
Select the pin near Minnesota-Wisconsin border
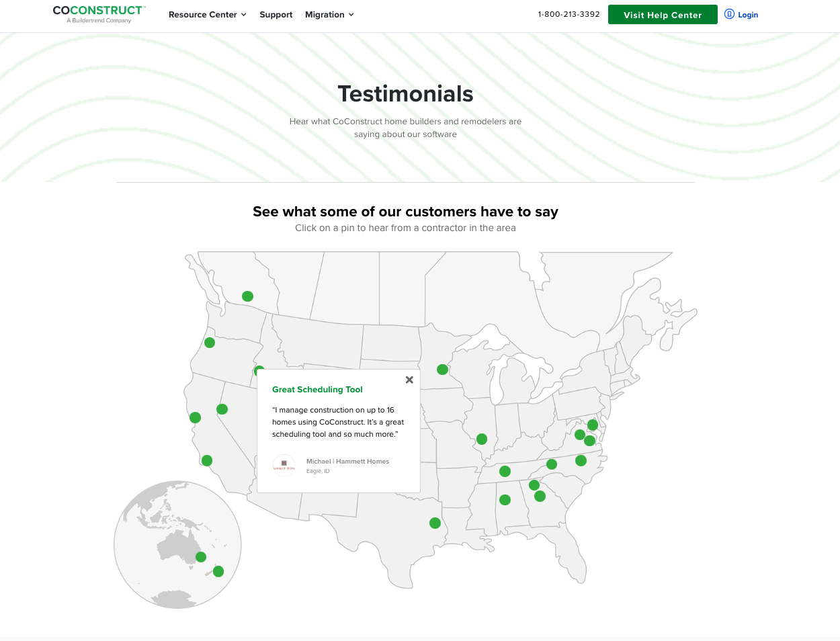point(442,369)
